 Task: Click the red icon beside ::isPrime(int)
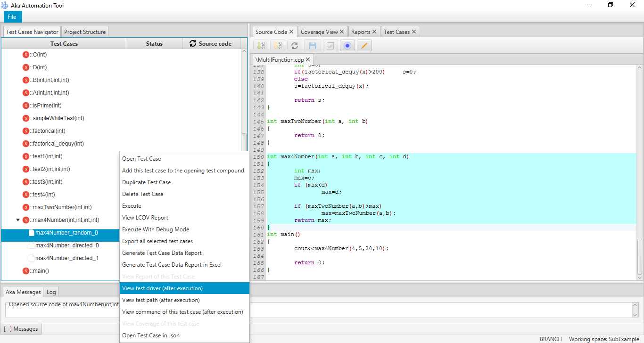coord(26,106)
